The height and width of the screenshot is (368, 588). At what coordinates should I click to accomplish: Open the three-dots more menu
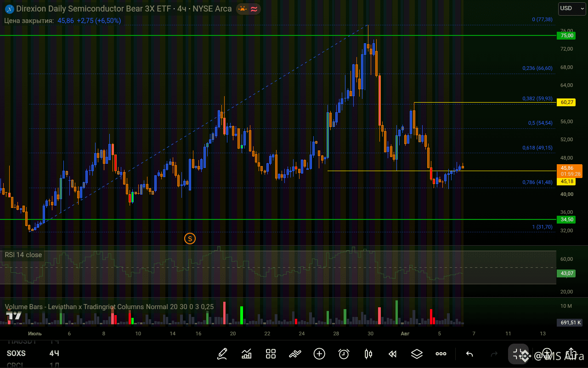pyautogui.click(x=441, y=354)
